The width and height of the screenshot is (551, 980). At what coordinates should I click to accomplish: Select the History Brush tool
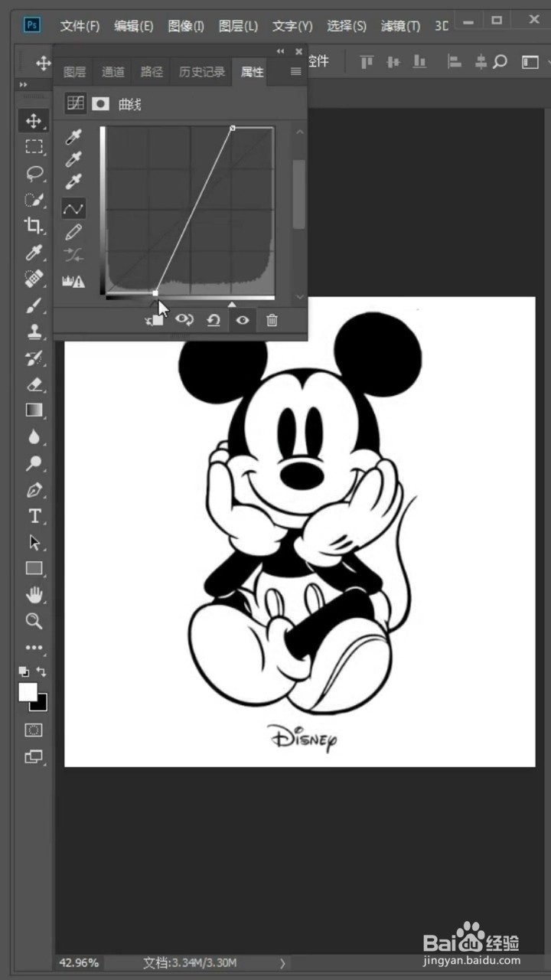click(x=34, y=358)
